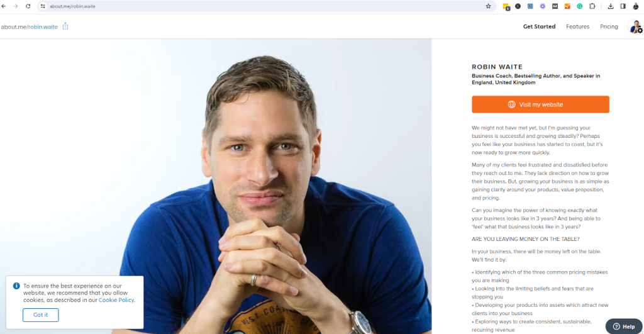Viewport: 644px width, 334px height.
Task: Open the browser Extensions puzzle icon
Action: [592, 6]
